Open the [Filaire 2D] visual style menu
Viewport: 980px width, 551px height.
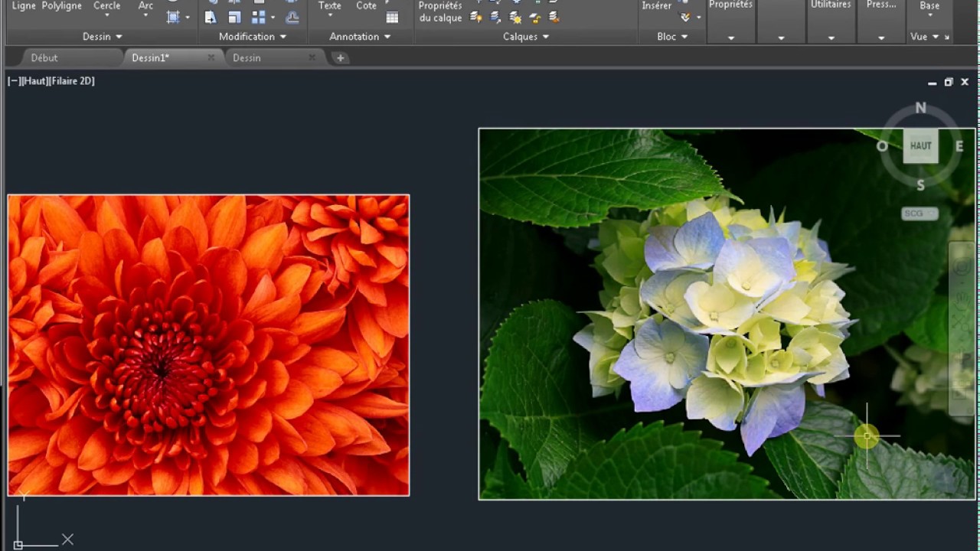(x=71, y=80)
